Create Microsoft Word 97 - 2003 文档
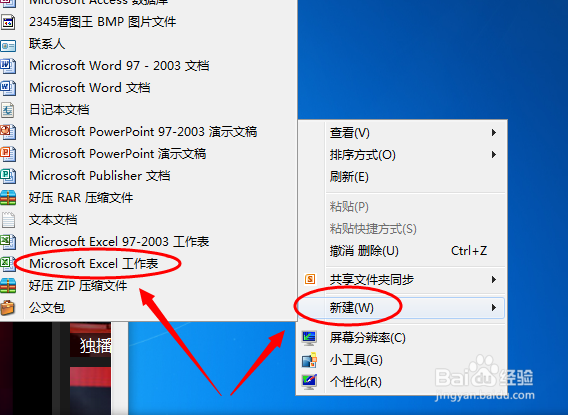 (x=119, y=66)
